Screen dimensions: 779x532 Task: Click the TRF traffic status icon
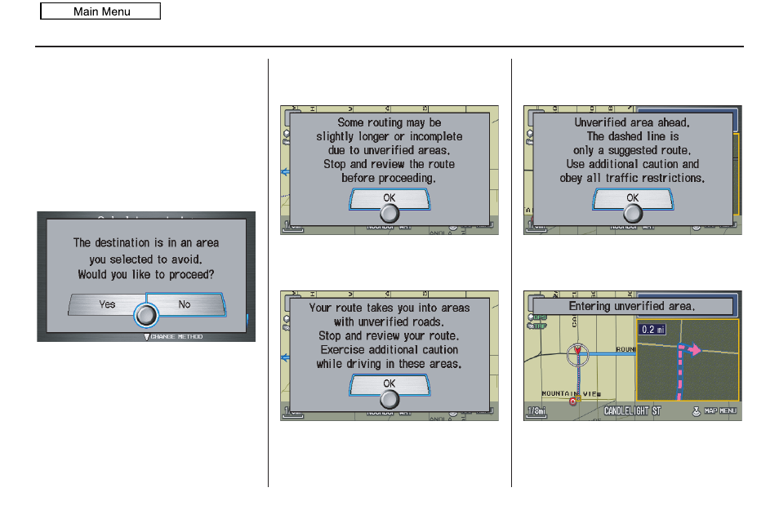pyautogui.click(x=537, y=326)
